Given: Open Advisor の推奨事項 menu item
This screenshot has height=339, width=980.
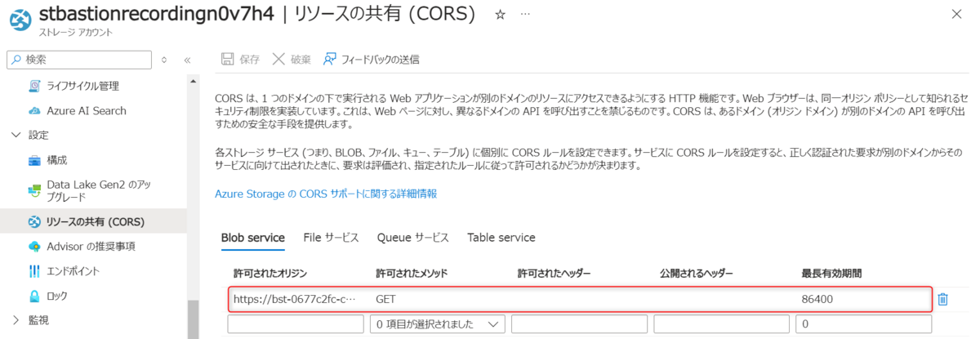Looking at the screenshot, I should point(91,246).
